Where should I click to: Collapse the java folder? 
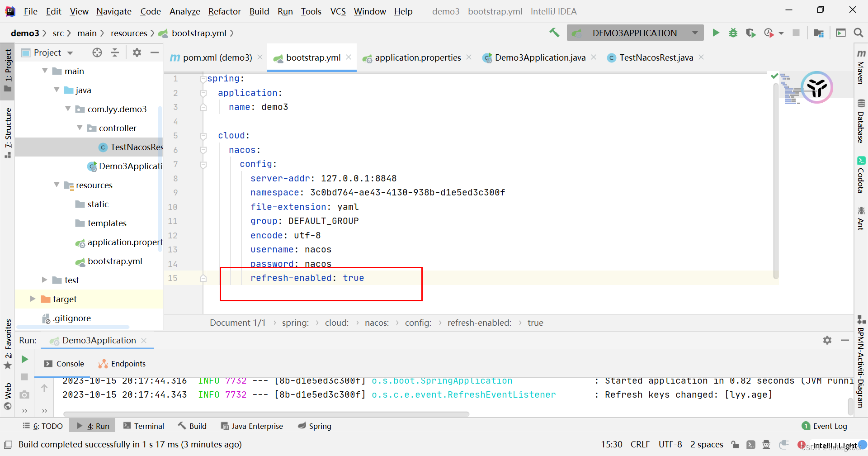[x=57, y=90]
